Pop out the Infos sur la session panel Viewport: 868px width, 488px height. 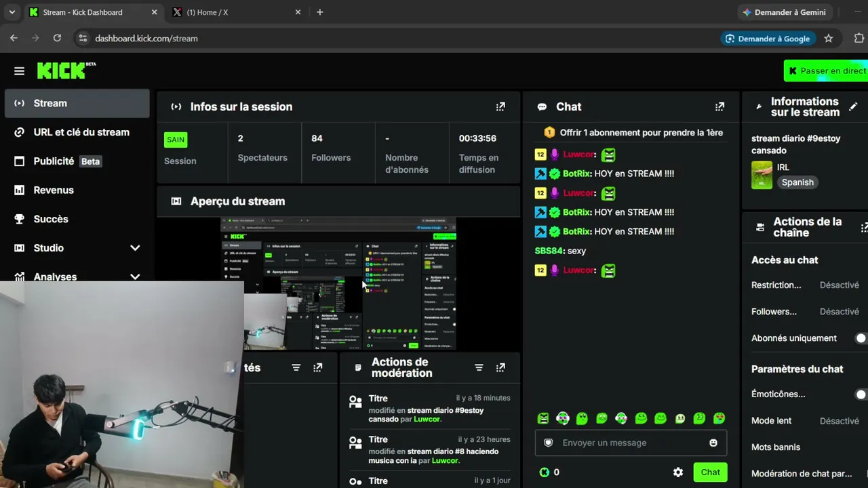500,106
